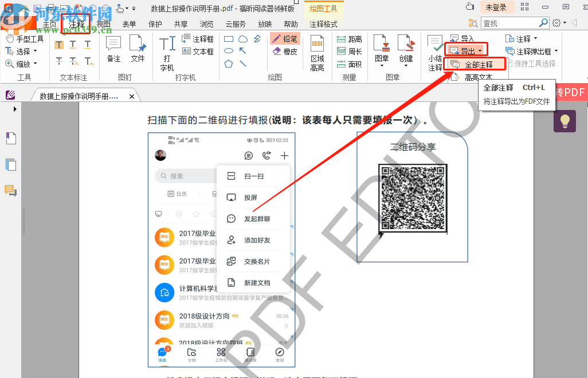The height and width of the screenshot is (378, 588).
Task: Click the 导入 import comments icon
Action: pyautogui.click(x=463, y=38)
